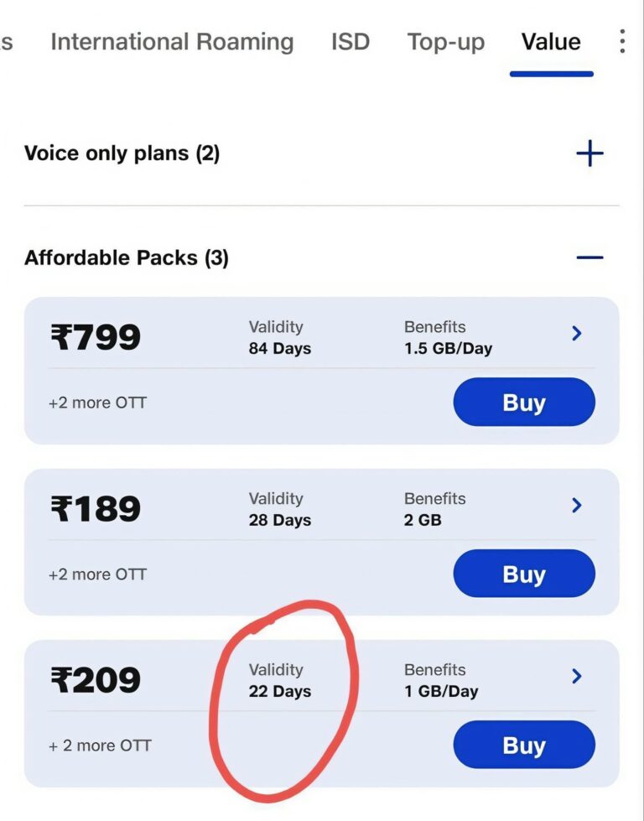
Task: Buy the ₹799 pack
Action: 524,403
